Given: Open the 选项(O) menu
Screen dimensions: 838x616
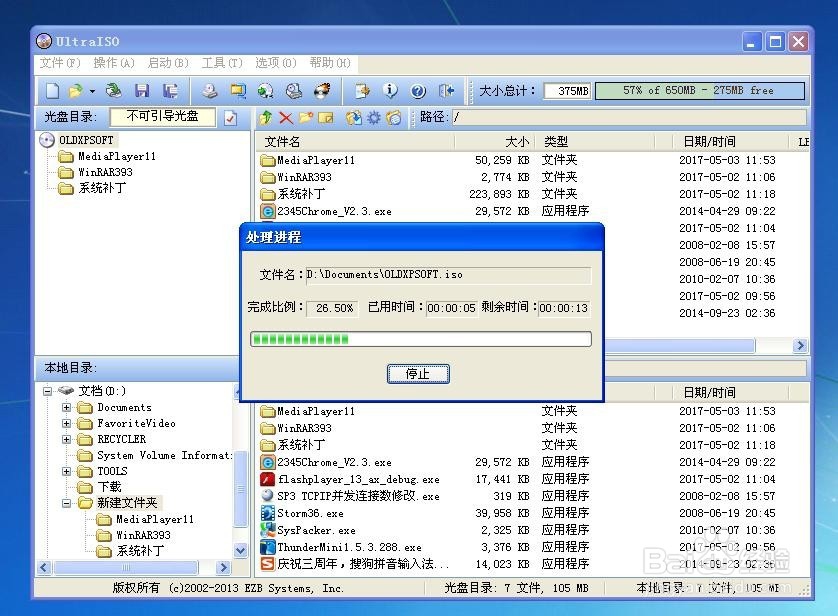Looking at the screenshot, I should (276, 63).
